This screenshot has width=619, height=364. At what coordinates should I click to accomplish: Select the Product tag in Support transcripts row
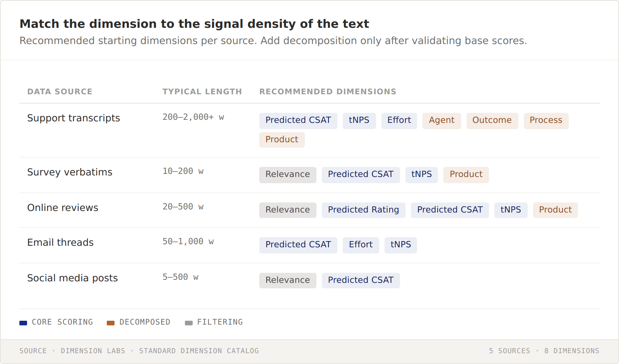point(282,140)
